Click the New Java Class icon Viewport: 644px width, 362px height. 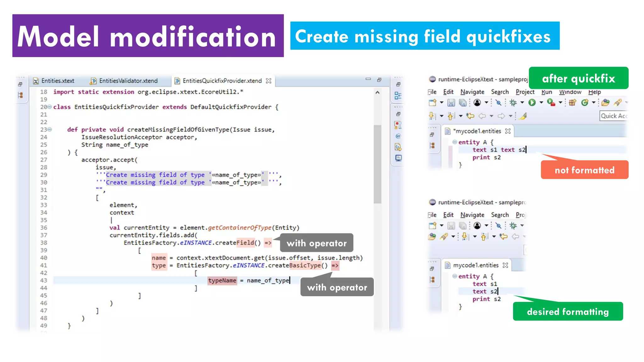coord(585,102)
